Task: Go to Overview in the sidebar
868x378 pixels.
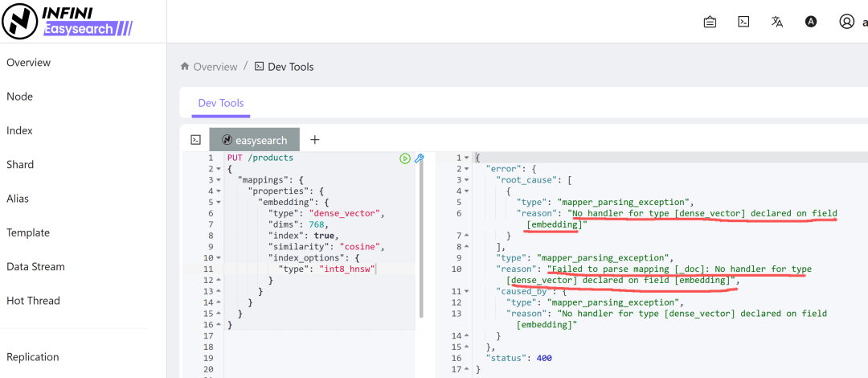Action: [29, 63]
